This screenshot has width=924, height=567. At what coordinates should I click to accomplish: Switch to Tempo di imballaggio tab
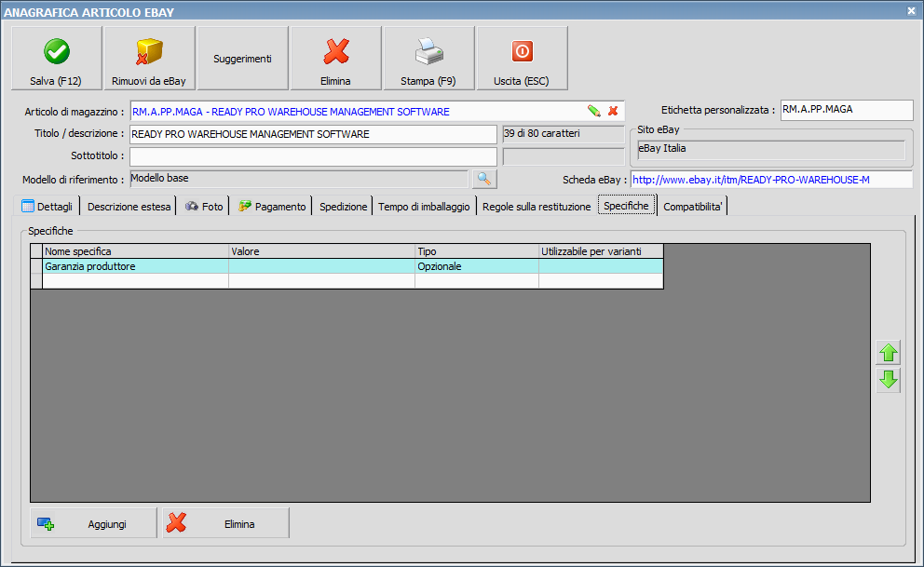pyautogui.click(x=425, y=207)
